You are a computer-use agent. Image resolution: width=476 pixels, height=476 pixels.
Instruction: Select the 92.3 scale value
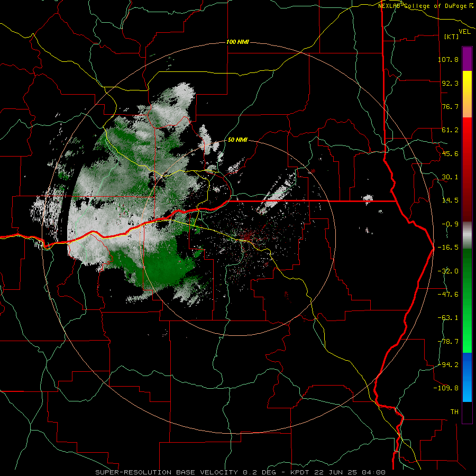tap(450, 83)
